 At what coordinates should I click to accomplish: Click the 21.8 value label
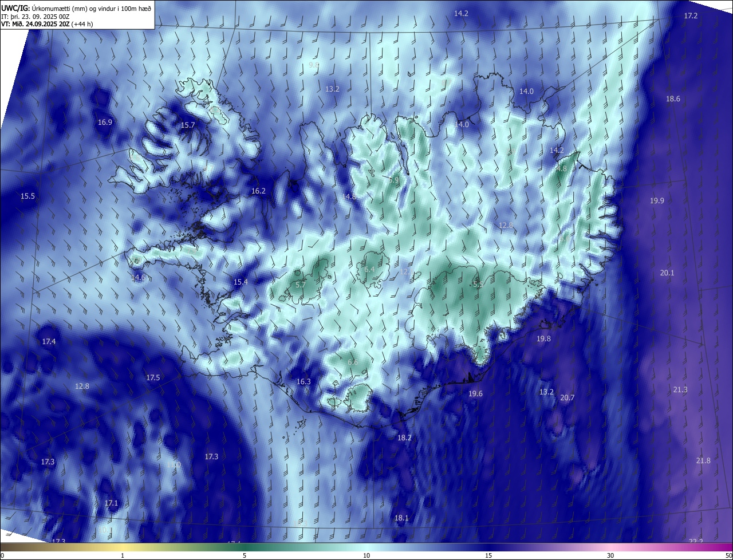tap(703, 460)
